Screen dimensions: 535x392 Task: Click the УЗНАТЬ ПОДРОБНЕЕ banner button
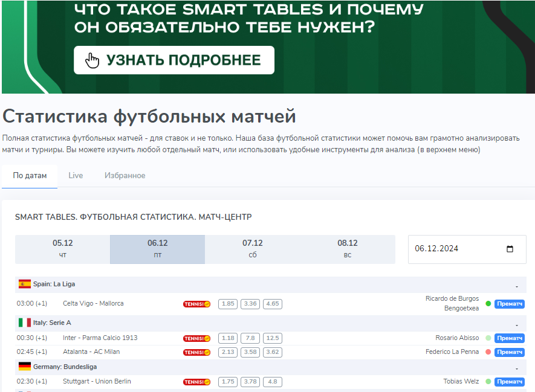coord(174,60)
